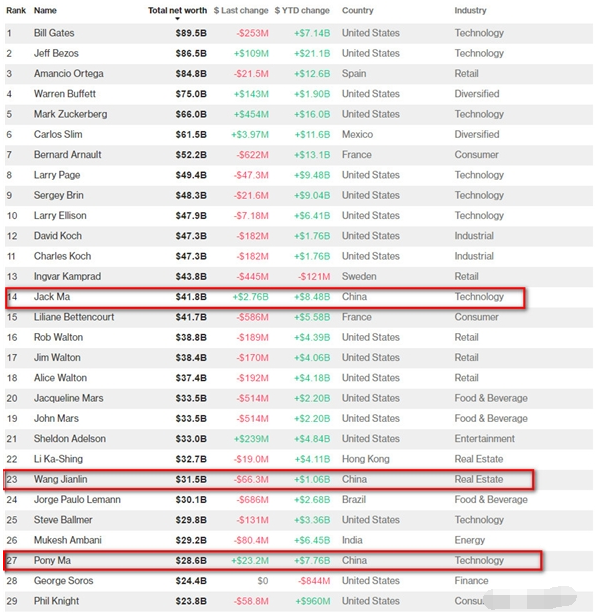Open Warren Buffett's entry
This screenshot has width=597, height=613.
tap(65, 94)
